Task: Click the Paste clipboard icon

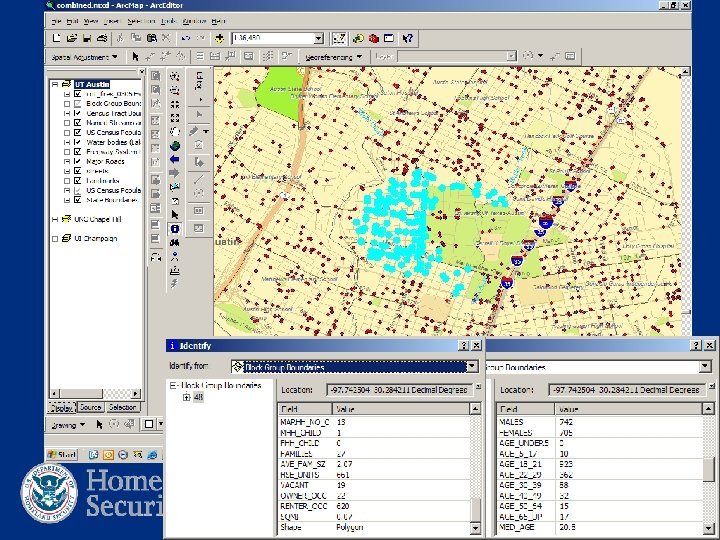Action: pyautogui.click(x=152, y=39)
